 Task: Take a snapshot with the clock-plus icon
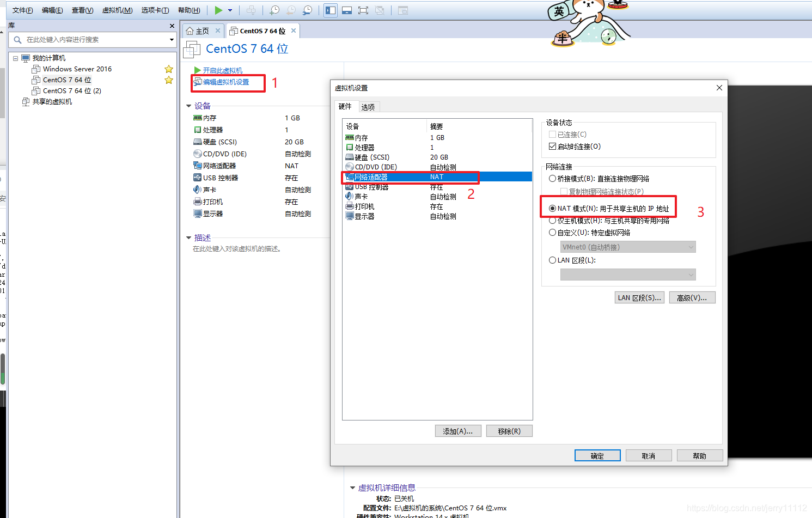pyautogui.click(x=274, y=10)
